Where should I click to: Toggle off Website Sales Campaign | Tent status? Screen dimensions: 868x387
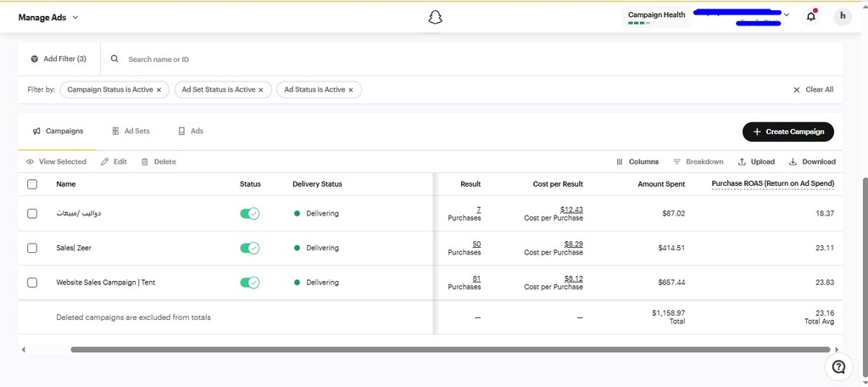coord(249,283)
